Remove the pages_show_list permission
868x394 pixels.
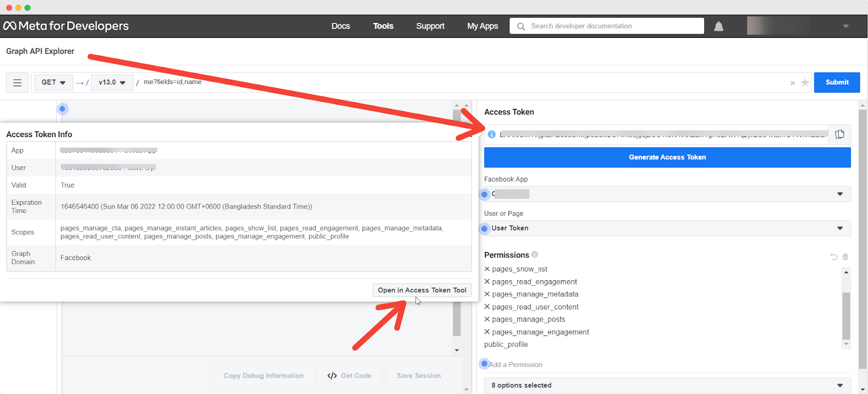tap(487, 269)
